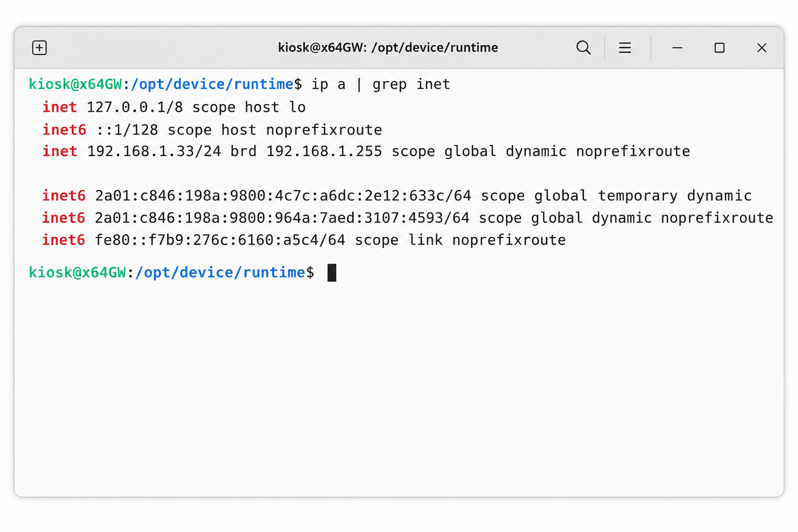
Task: Open a new terminal tab
Action: [39, 48]
